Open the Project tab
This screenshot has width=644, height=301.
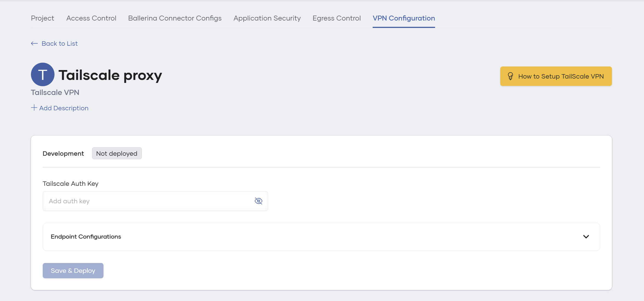(x=42, y=18)
